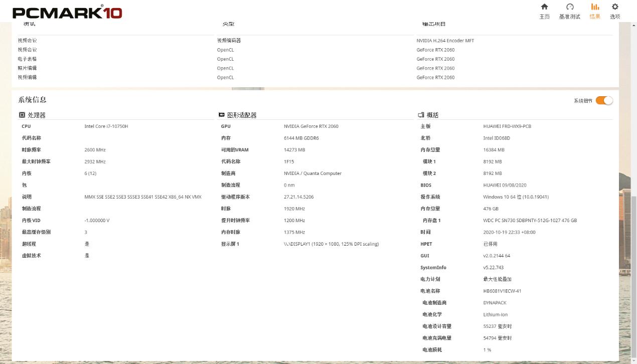Select the 主页 menu item
The height and width of the screenshot is (364, 637).
[544, 16]
